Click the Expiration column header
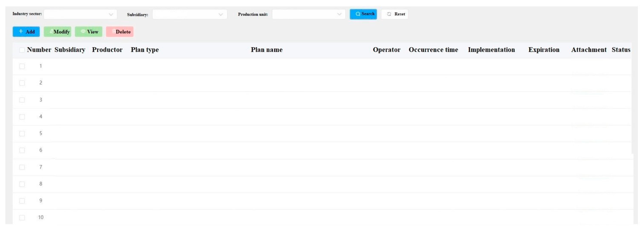 pos(544,50)
